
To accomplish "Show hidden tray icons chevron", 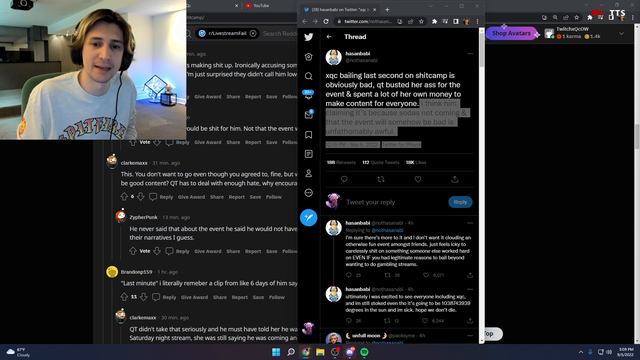I will [x=580, y=352].
